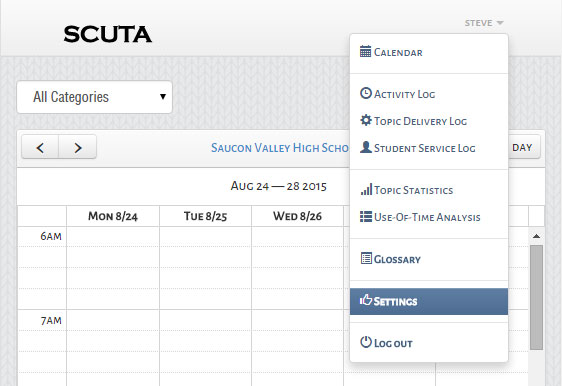Click the person icon beside Student Service Log
This screenshot has height=386, width=562.
click(x=366, y=147)
